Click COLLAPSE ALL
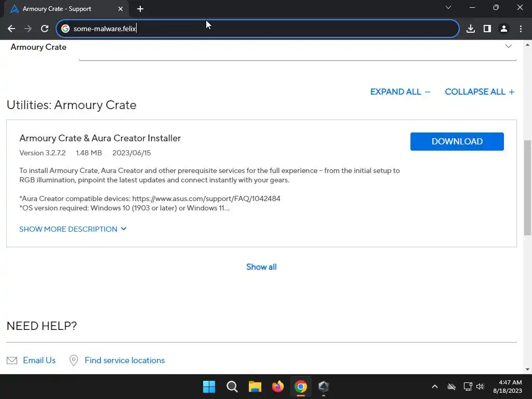Screen dimensions: 532x399 tap(480, 92)
